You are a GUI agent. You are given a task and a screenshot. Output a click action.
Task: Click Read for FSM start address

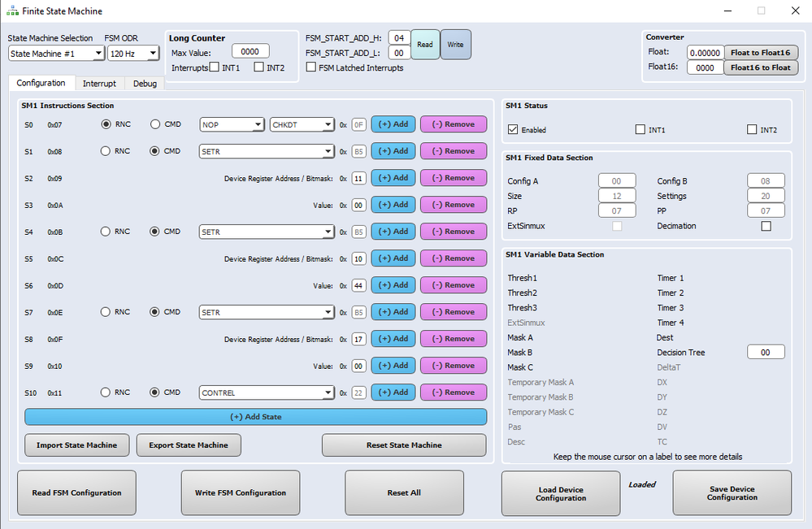click(x=425, y=45)
